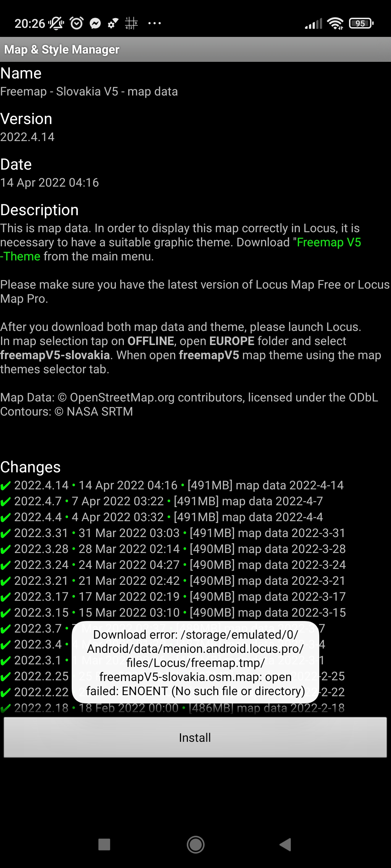
Task: Tap the green checkmark for 2022.4.14
Action: click(x=5, y=486)
